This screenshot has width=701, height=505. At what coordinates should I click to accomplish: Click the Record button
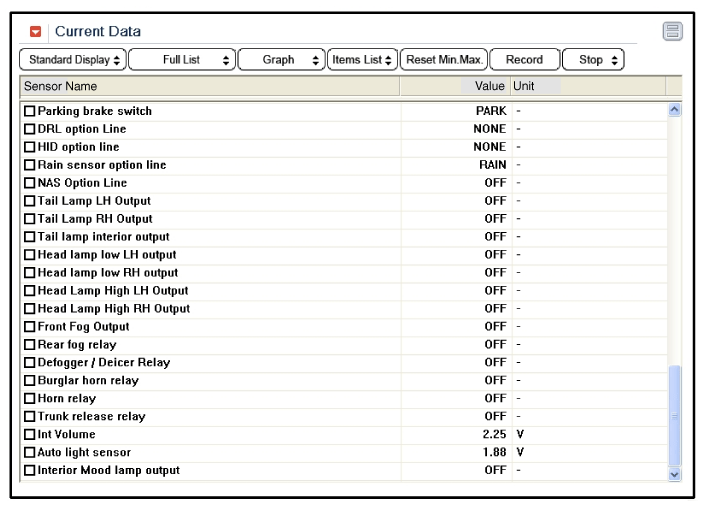[x=524, y=60]
